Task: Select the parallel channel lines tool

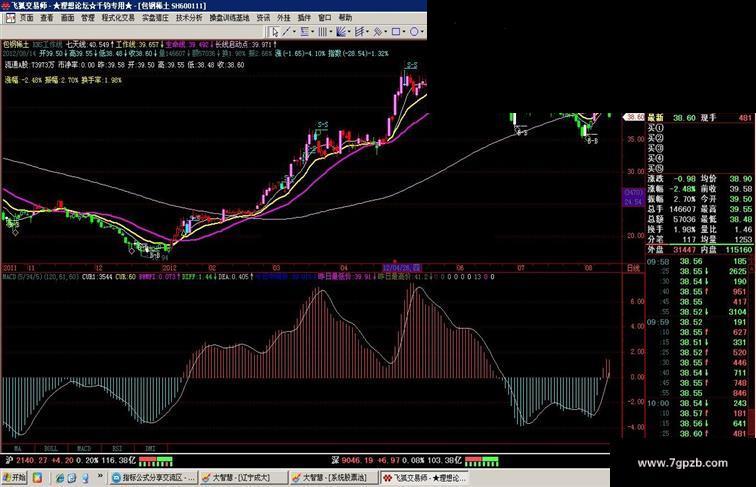Action: [x=359, y=32]
